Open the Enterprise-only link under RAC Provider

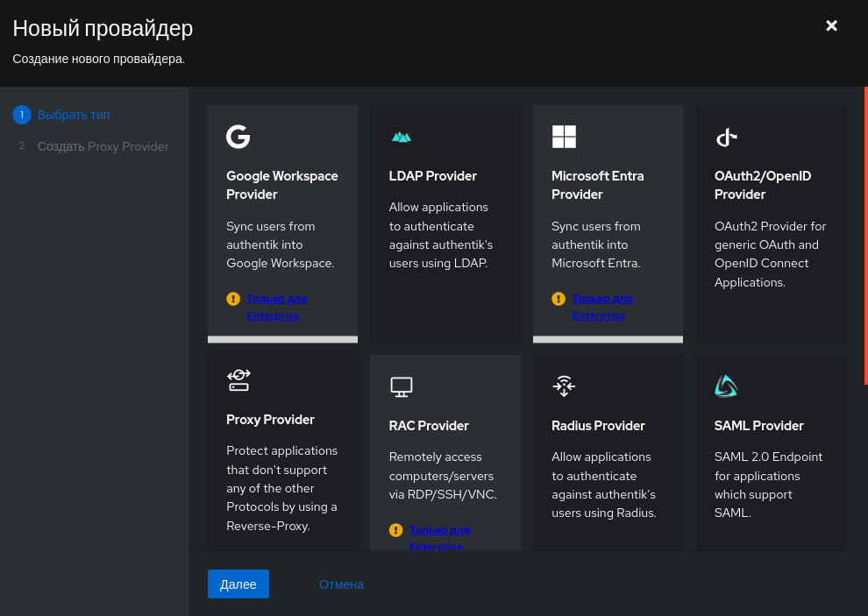(439, 537)
